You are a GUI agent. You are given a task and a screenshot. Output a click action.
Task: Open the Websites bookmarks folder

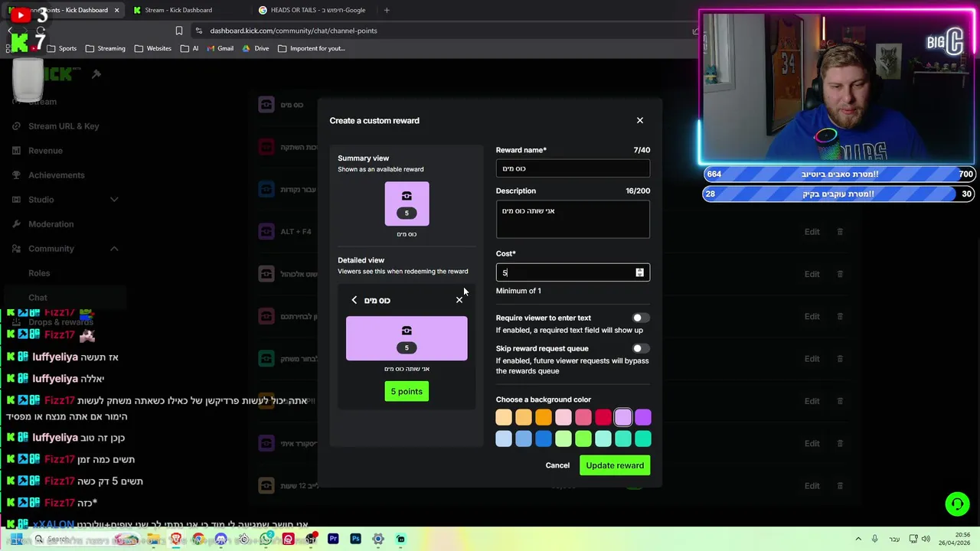(x=153, y=48)
